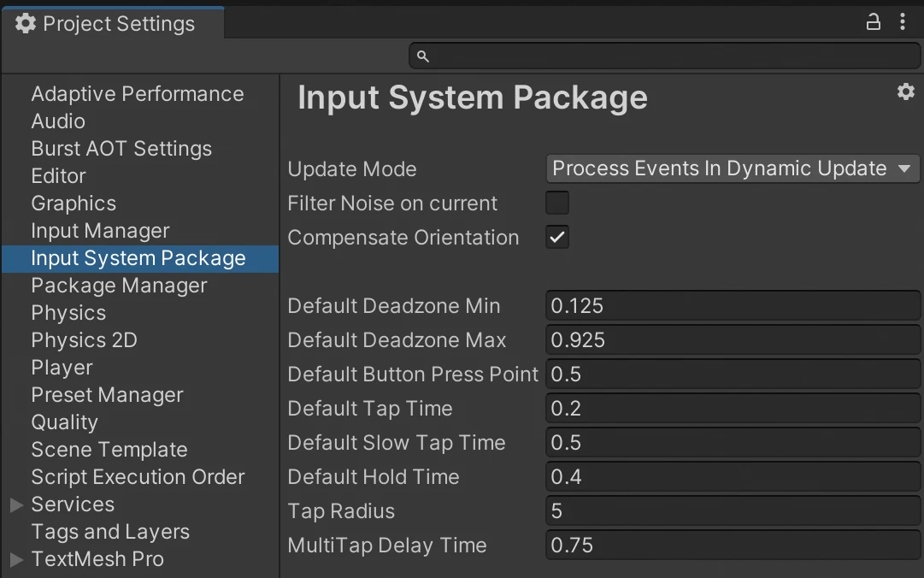Open the three-dot window options menu
Viewport: 924px width, 578px height.
coord(903,23)
